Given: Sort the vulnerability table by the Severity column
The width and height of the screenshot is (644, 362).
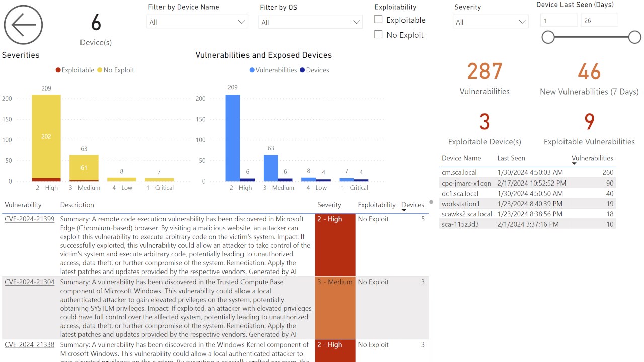Looking at the screenshot, I should tap(329, 205).
